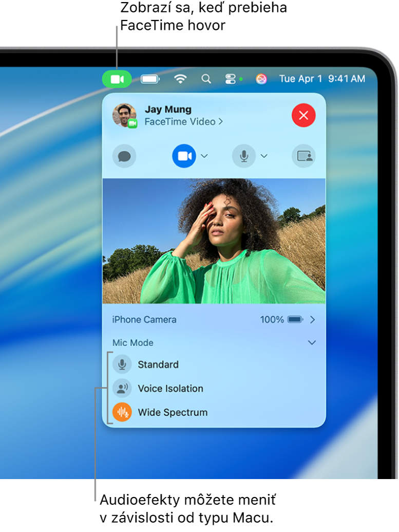Viewport: 399px width, 532px height.
Task: Open Control Center icon in menu bar
Action: (231, 79)
